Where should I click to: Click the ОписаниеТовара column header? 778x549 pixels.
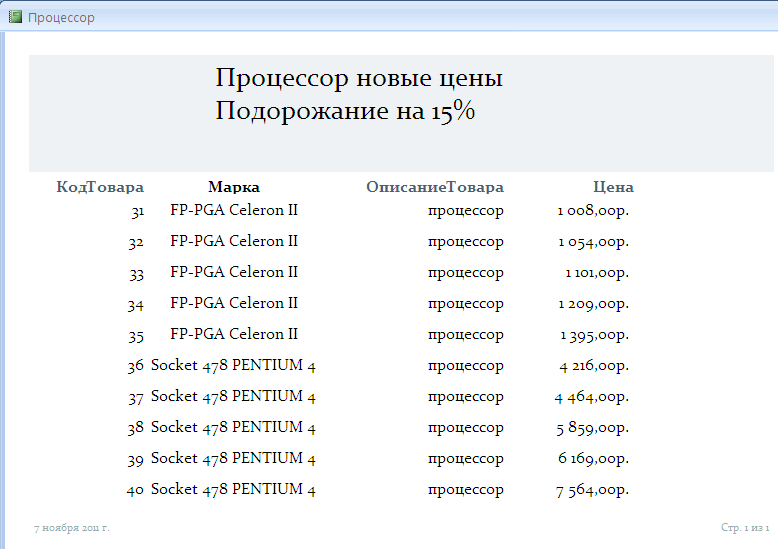pos(435,187)
